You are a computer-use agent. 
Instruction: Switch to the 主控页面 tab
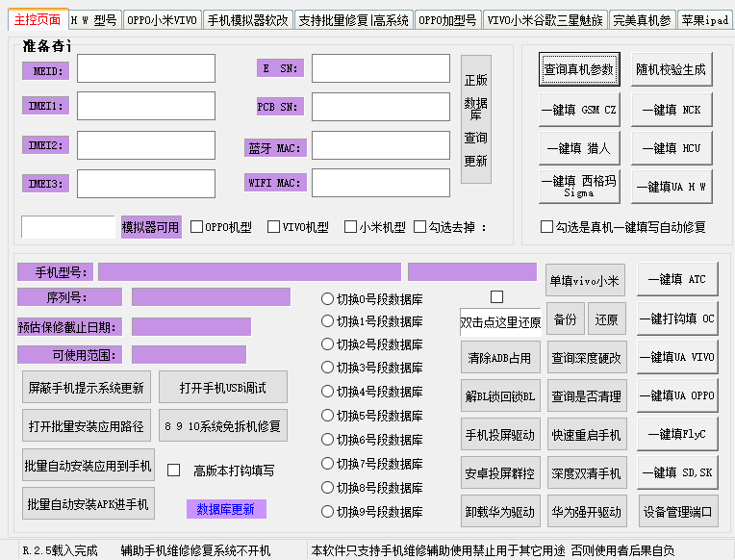[38, 19]
